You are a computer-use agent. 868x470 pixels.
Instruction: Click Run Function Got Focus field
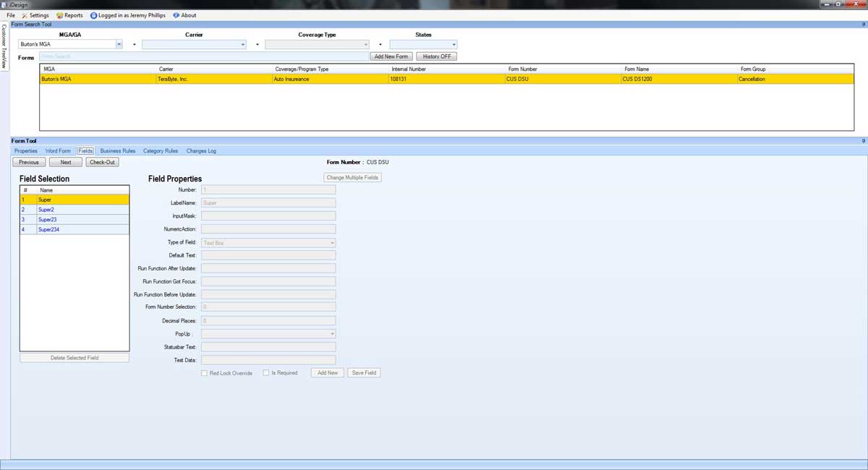268,281
